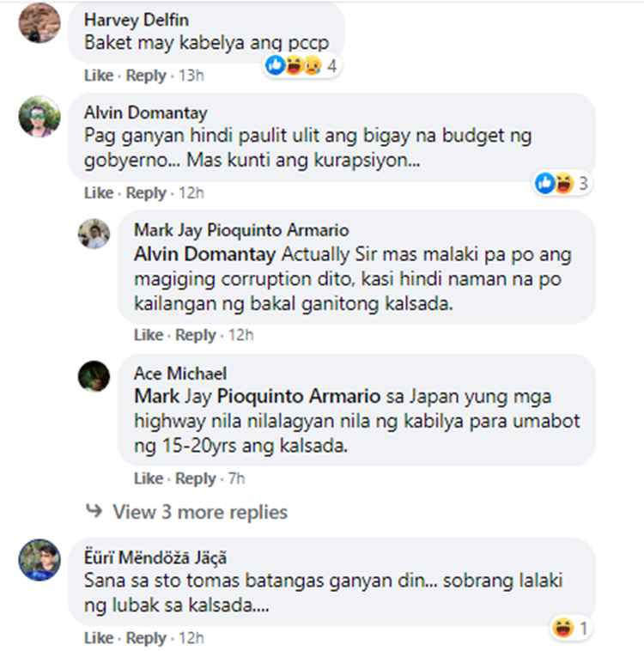Click the reply arrow icon beside more replies
This screenshot has width=644, height=651.
(x=94, y=511)
